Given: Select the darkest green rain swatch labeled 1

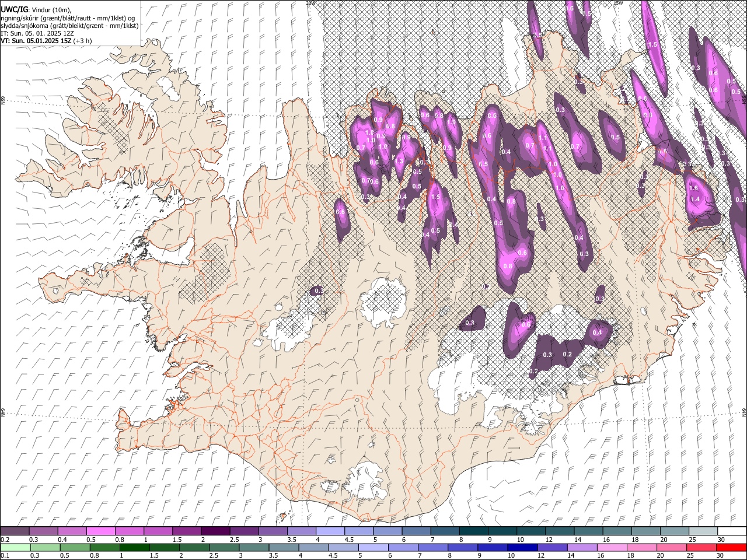Looking at the screenshot, I should pos(134,547).
